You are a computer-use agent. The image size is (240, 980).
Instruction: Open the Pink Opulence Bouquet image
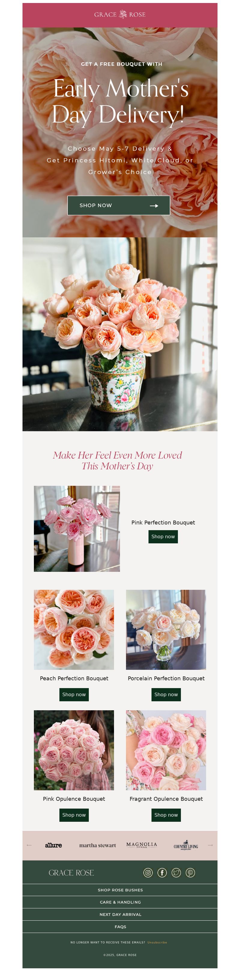74,750
